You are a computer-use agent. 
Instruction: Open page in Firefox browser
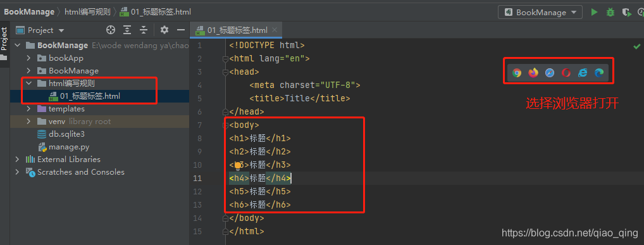(x=533, y=73)
